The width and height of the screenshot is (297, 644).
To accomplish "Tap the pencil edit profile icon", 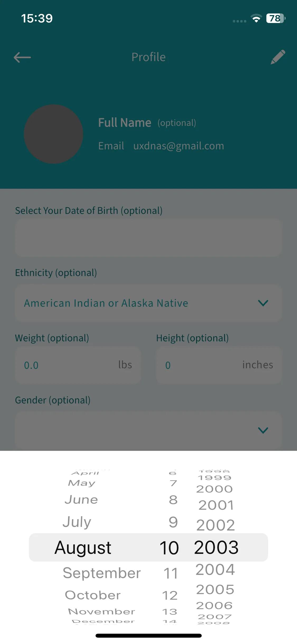I will 278,57.
